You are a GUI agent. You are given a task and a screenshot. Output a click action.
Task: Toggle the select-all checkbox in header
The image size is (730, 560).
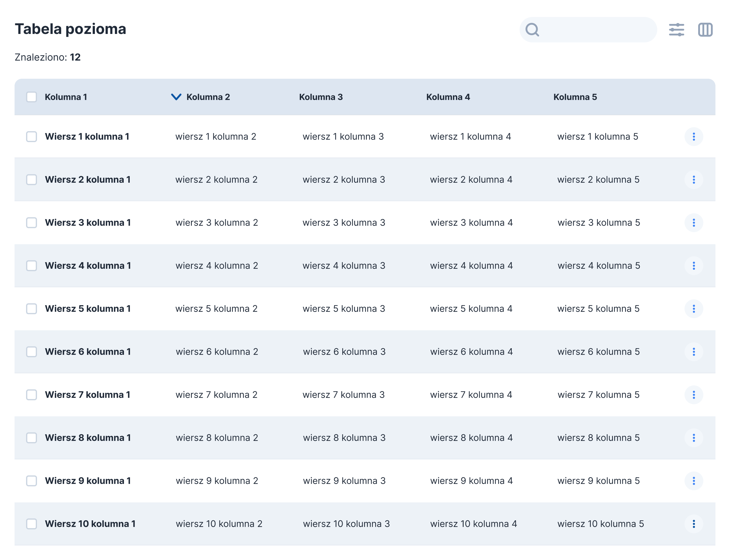click(32, 97)
